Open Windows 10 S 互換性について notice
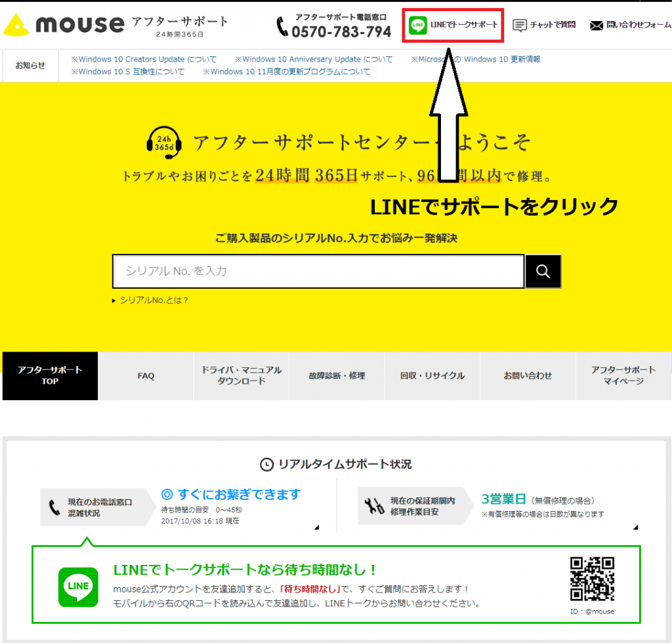The height and width of the screenshot is (643, 672). point(128,72)
